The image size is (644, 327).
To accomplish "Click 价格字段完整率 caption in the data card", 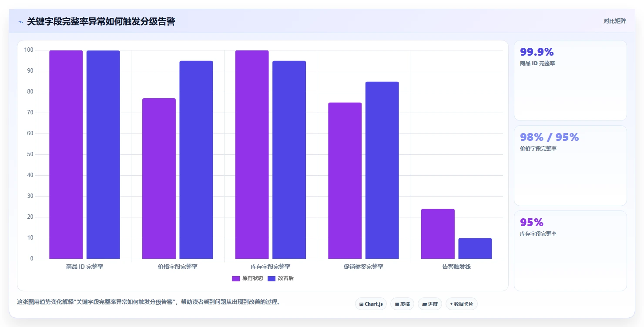I will [538, 149].
